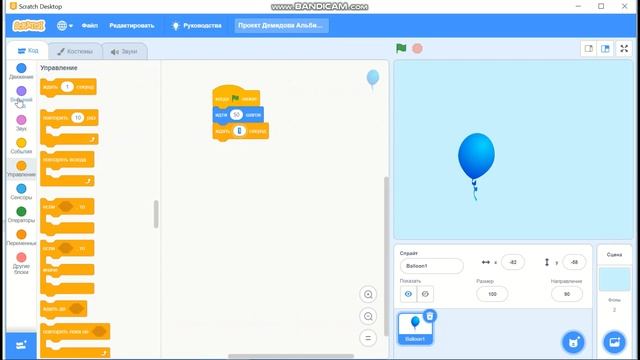The width and height of the screenshot is (640, 360).
Task: Select the stage backdrop thumbnail
Action: 614,280
